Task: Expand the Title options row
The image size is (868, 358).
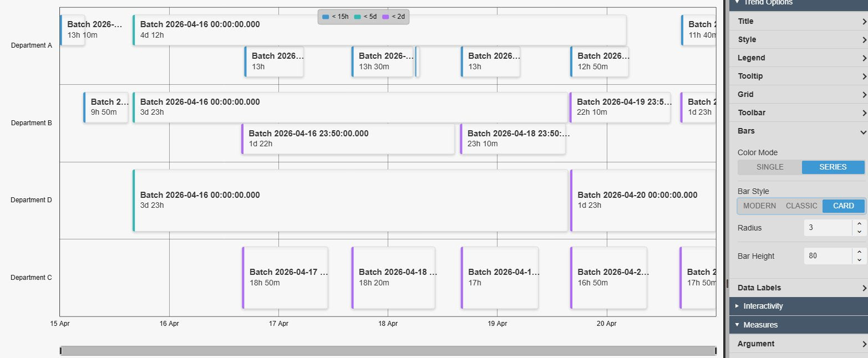Action: click(799, 21)
